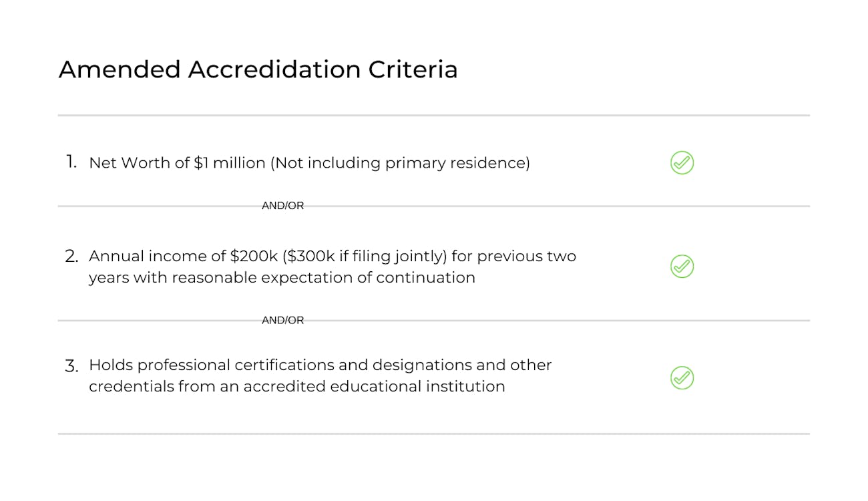The height and width of the screenshot is (501, 868).
Task: Click the list number "2."
Action: [72, 255]
